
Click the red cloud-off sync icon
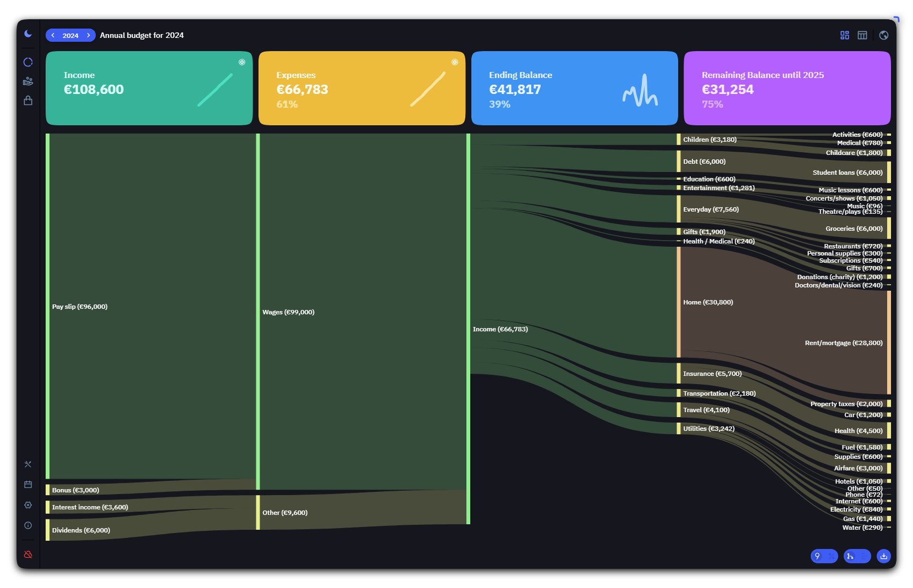click(28, 554)
